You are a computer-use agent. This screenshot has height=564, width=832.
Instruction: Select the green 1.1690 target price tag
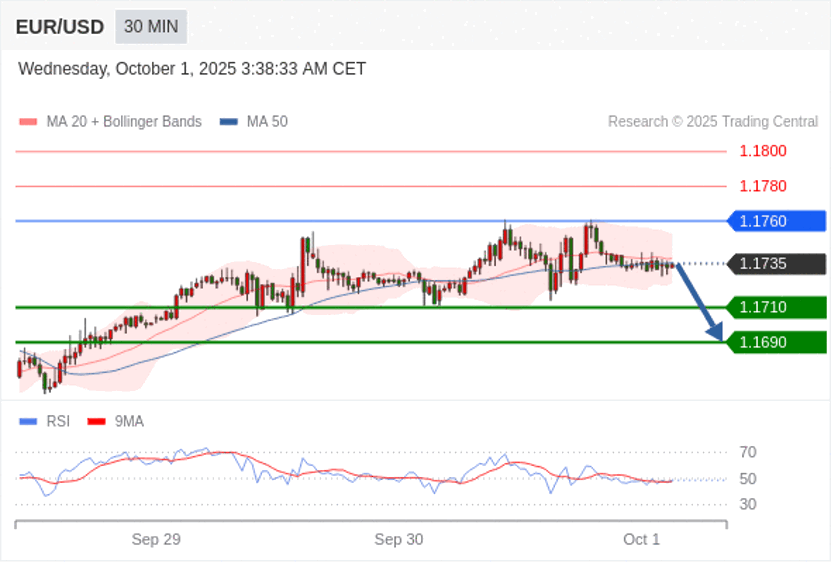(776, 342)
